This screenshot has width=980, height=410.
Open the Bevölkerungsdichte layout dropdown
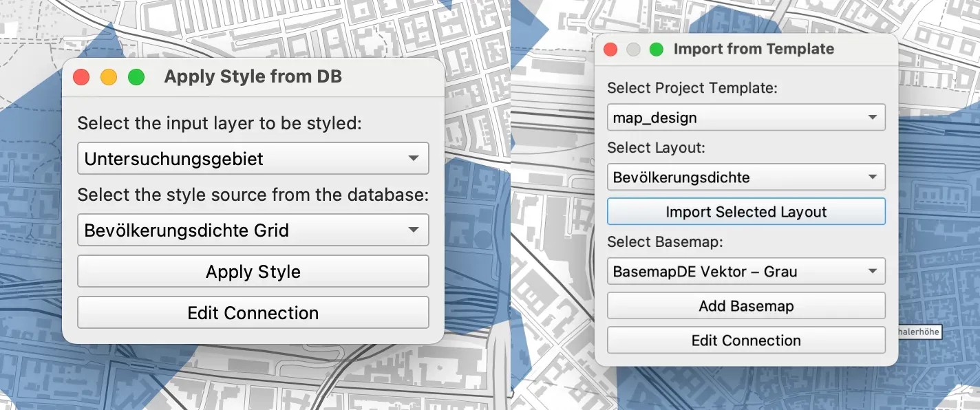746,177
